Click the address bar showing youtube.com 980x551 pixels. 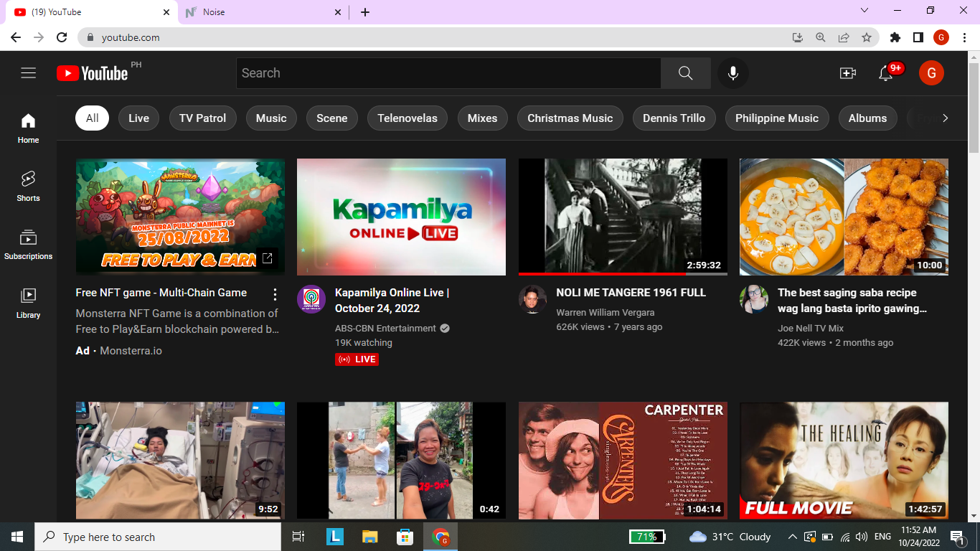click(x=430, y=37)
